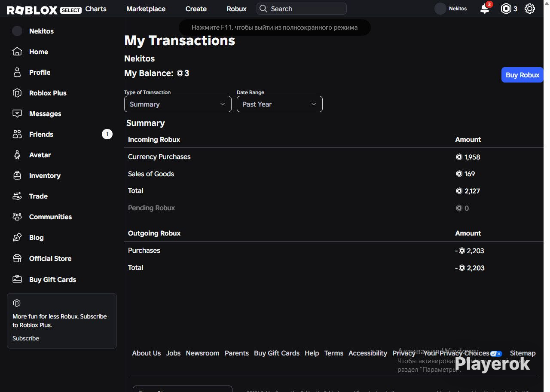The width and height of the screenshot is (550, 392).
Task: Click the Roblox Plus icon in the promo card
Action: tap(17, 303)
